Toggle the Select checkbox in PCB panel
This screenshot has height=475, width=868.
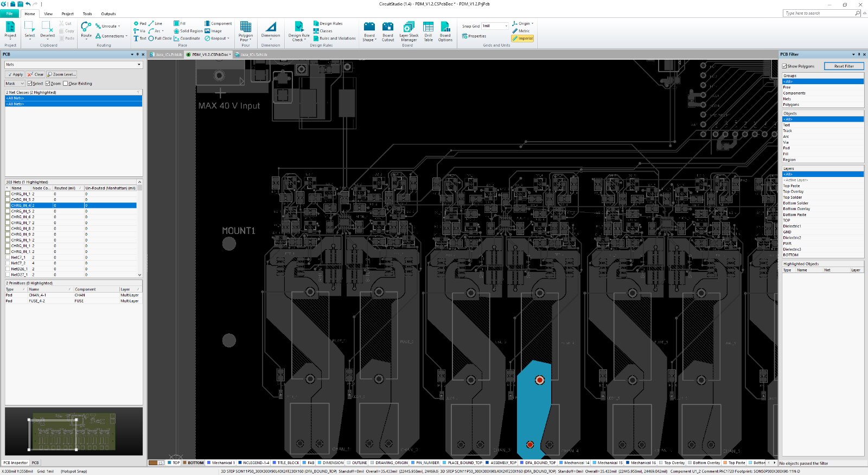point(30,84)
